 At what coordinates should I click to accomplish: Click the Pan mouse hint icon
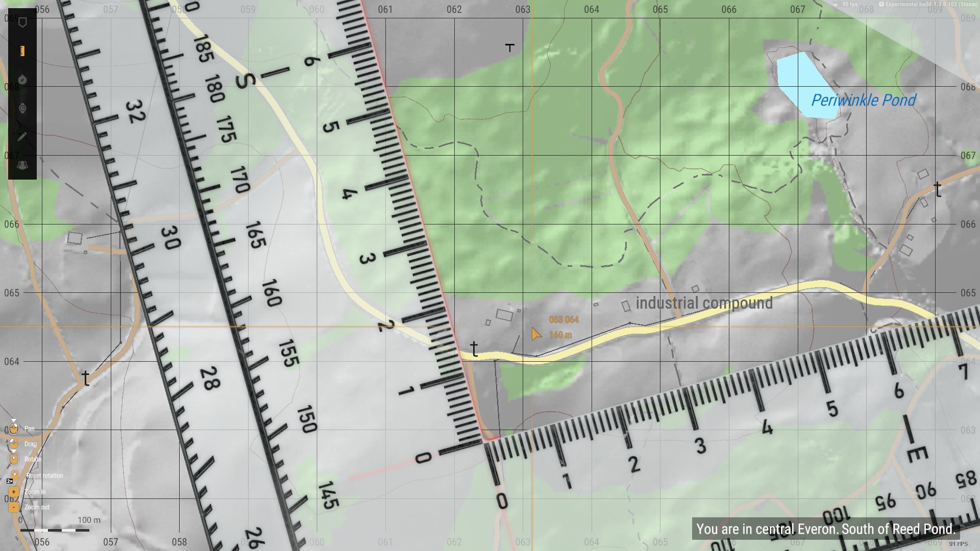pos(14,428)
